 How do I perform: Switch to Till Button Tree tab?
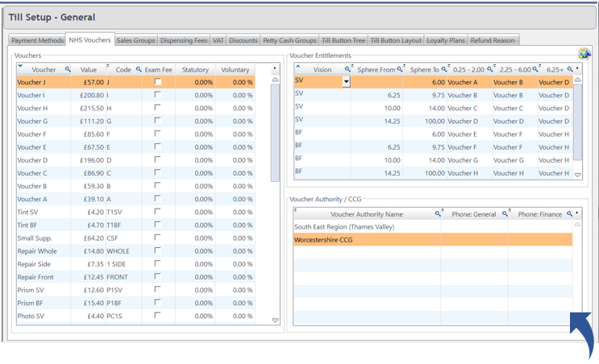point(343,40)
